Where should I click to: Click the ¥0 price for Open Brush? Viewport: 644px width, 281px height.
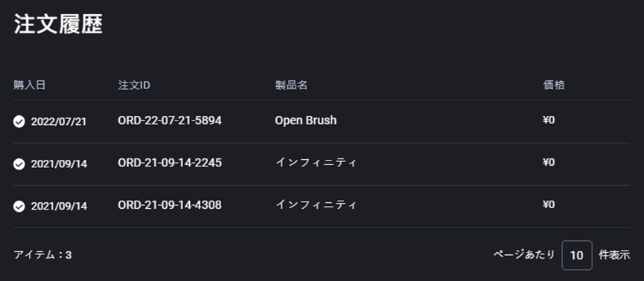coord(549,120)
